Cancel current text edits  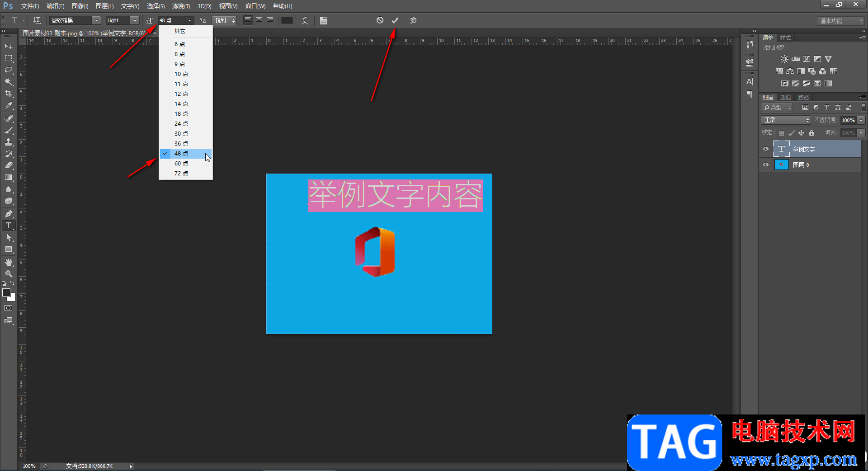(380, 20)
